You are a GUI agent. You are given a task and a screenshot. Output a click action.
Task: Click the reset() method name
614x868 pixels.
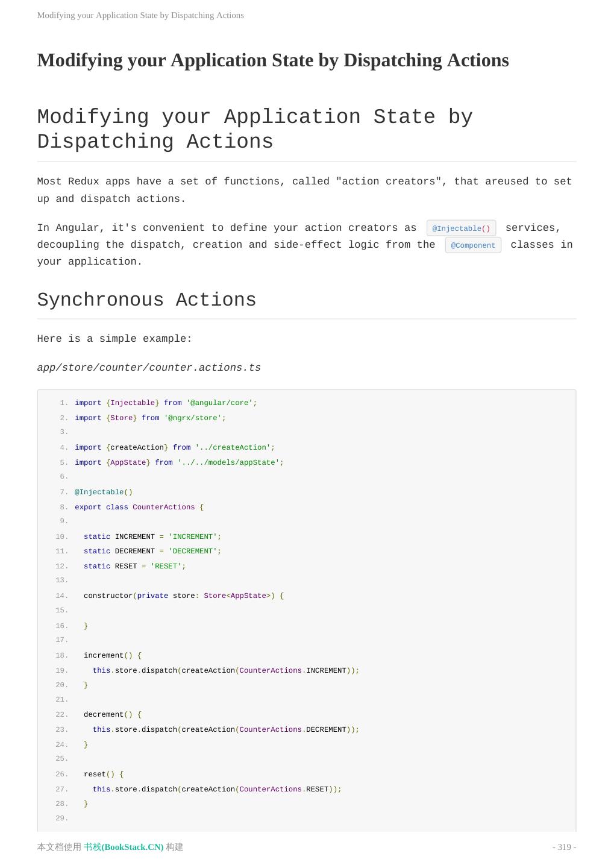coord(95,774)
